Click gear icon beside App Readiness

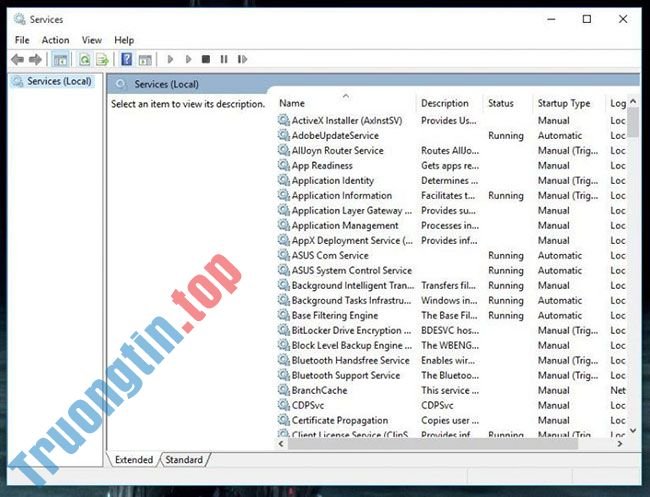pyautogui.click(x=284, y=165)
